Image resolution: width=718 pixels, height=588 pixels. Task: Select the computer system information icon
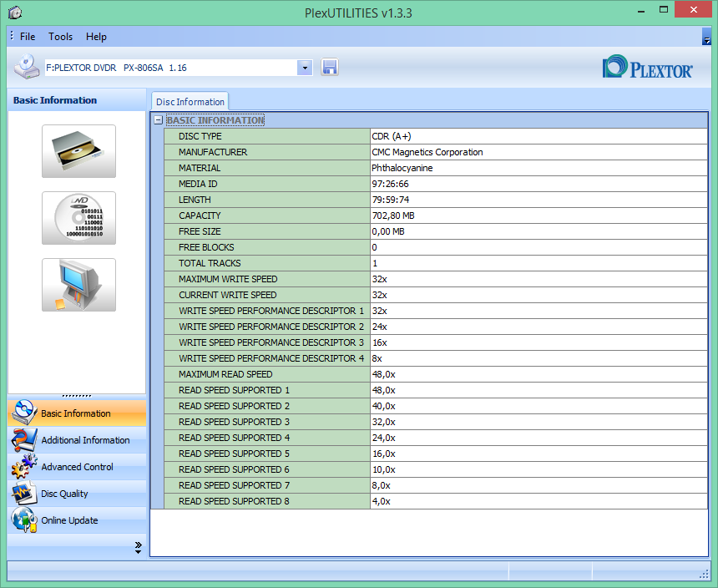pyautogui.click(x=78, y=285)
